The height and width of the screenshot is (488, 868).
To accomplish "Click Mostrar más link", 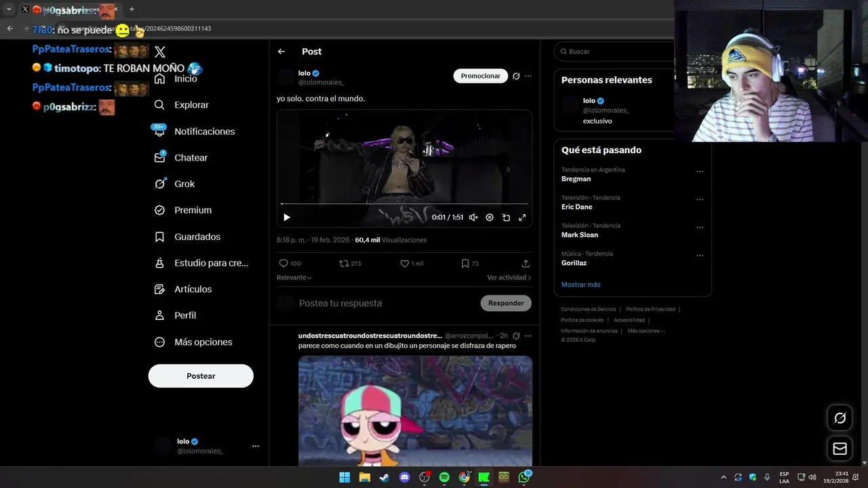I will [x=580, y=285].
